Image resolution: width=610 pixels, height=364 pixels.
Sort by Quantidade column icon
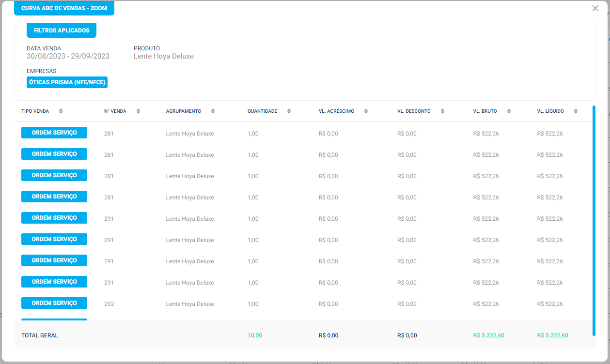[x=289, y=111]
